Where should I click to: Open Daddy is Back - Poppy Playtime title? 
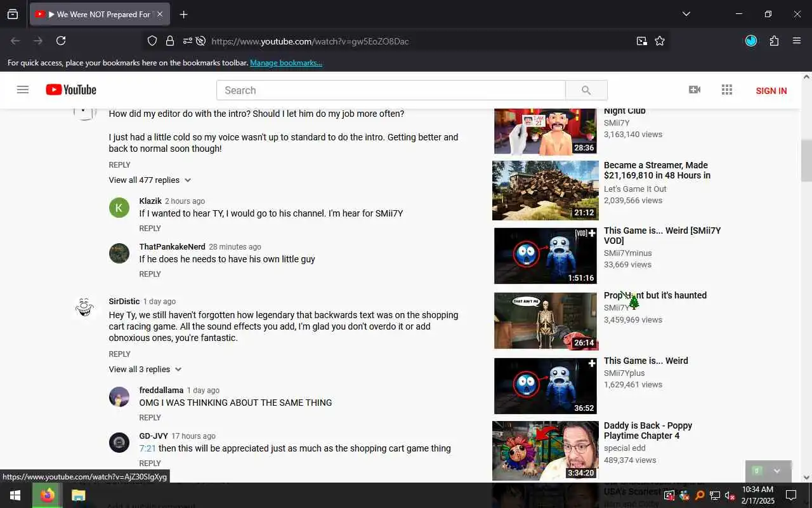tap(648, 431)
